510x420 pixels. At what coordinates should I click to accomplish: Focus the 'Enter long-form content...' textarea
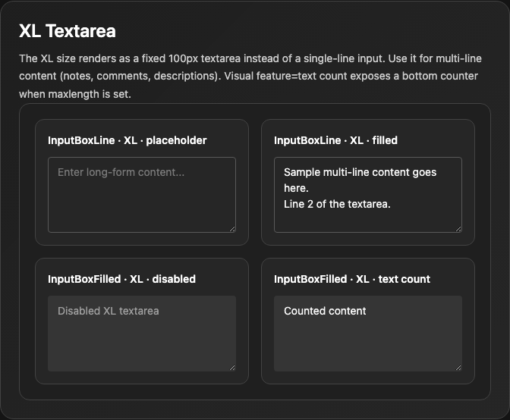click(142, 195)
